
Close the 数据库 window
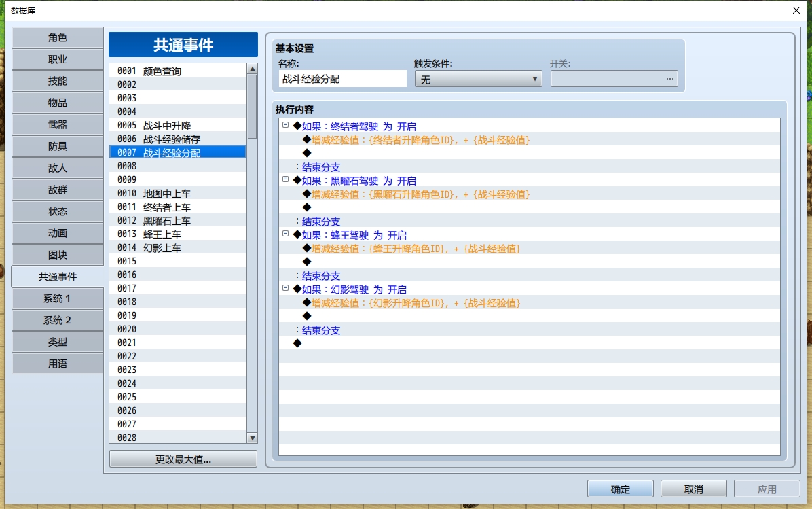point(796,10)
